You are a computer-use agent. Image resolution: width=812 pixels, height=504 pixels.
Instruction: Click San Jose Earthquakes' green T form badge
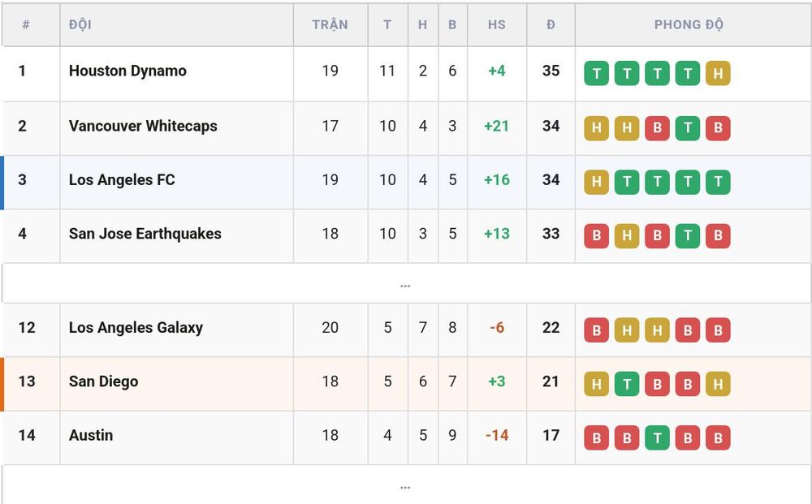coord(688,235)
